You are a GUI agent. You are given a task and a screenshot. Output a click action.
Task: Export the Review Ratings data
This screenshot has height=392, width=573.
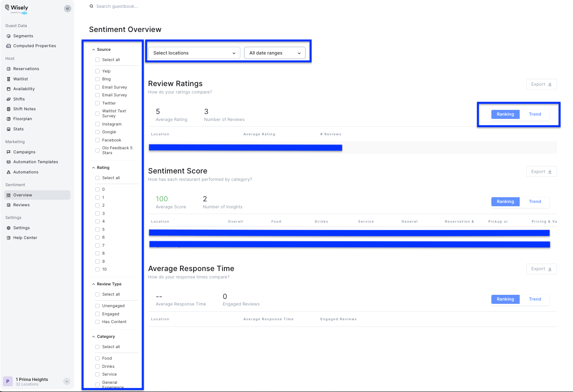pos(541,84)
